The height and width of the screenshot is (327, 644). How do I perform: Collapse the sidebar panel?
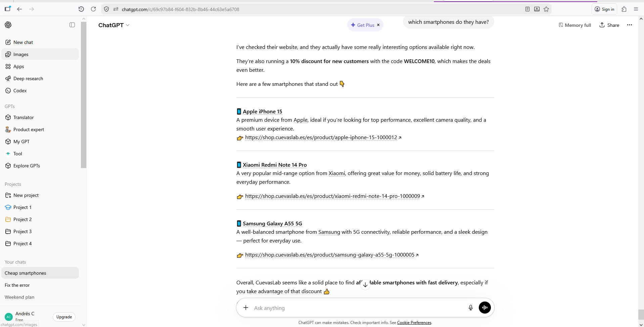click(x=72, y=25)
